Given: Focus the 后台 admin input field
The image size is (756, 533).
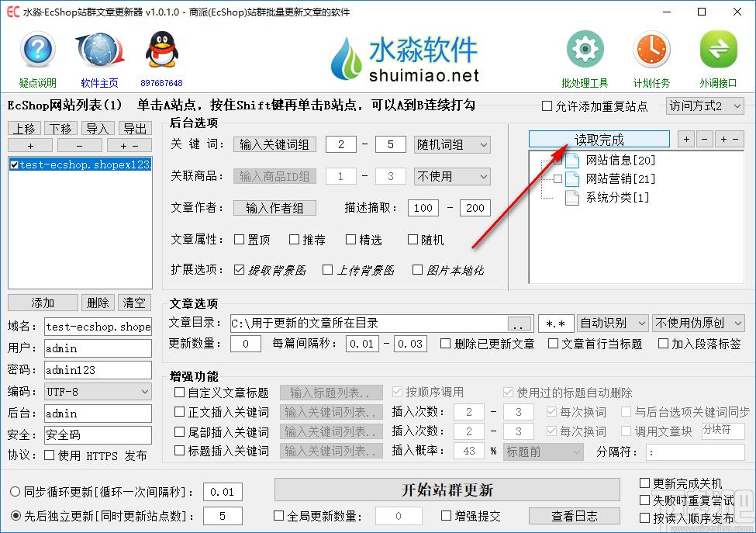Looking at the screenshot, I should pos(98,414).
